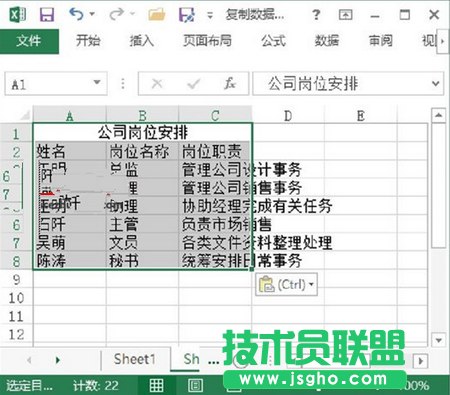This screenshot has height=395, width=450.
Task: Select column E header
Action: pyautogui.click(x=361, y=116)
